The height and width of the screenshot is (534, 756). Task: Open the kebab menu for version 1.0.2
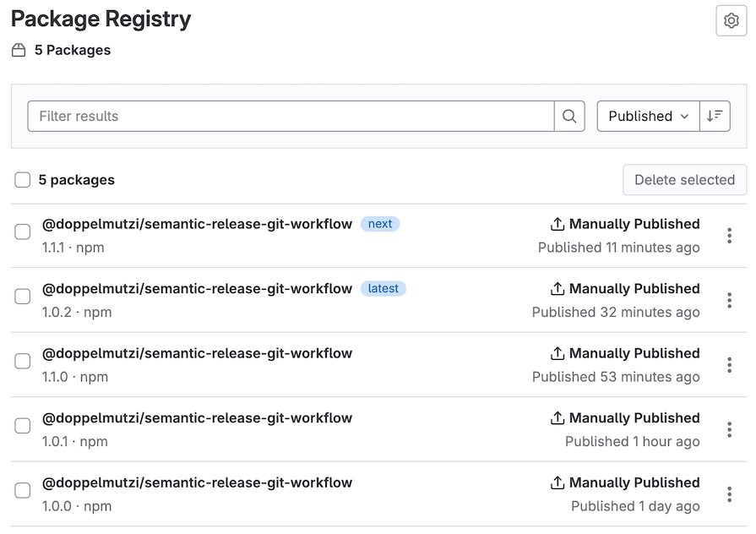(729, 300)
